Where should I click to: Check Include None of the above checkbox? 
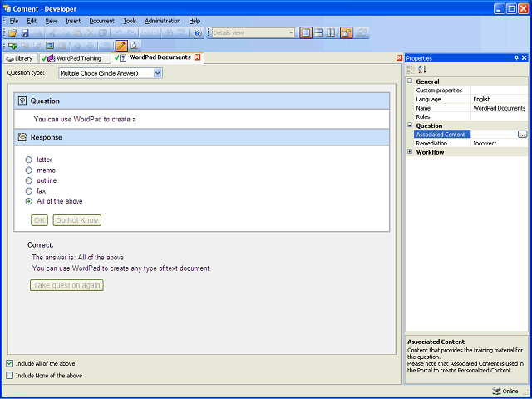[10, 376]
